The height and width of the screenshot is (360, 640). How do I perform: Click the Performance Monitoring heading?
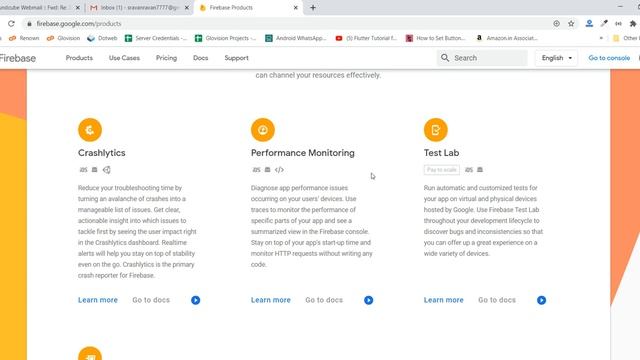click(x=302, y=153)
